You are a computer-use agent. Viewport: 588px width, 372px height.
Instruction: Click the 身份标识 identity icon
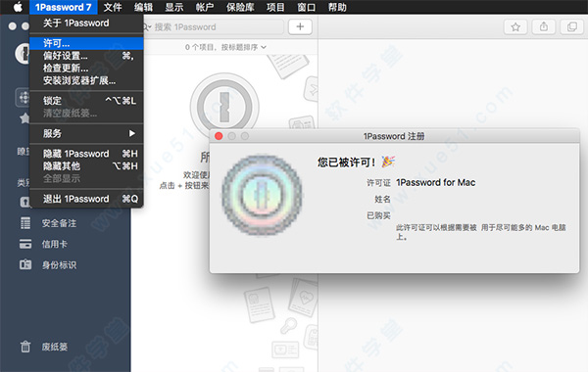[x=25, y=264]
